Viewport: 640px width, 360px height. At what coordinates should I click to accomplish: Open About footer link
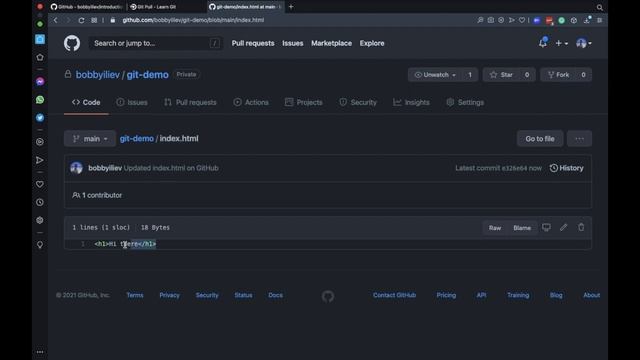click(591, 295)
